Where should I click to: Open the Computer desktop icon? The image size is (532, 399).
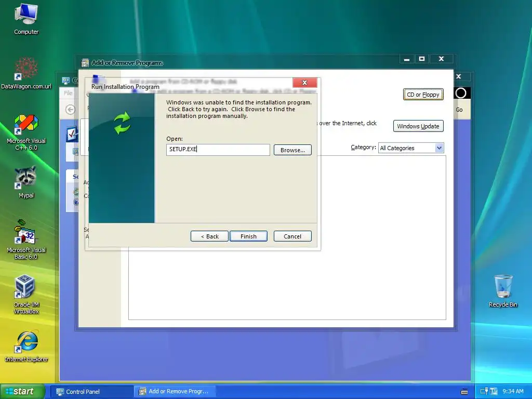26,19
